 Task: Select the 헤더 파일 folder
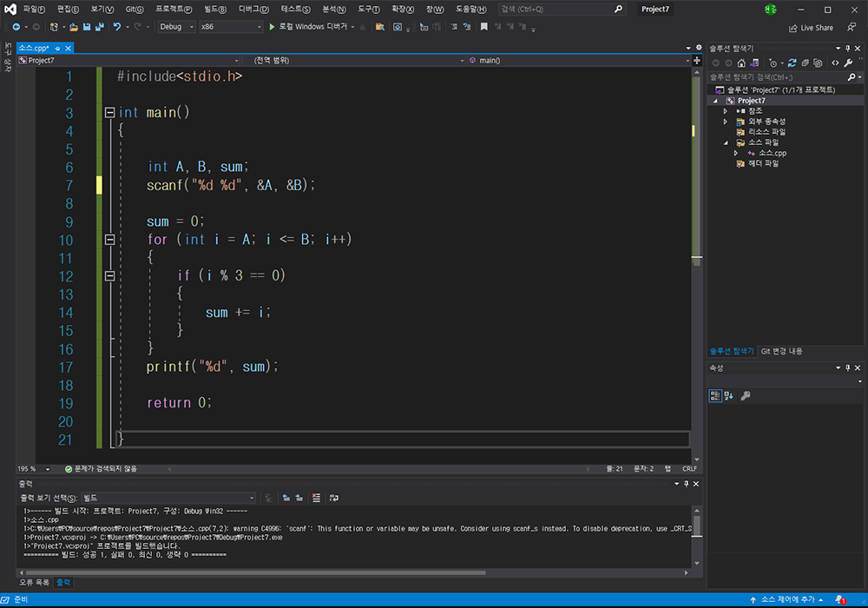coord(763,164)
